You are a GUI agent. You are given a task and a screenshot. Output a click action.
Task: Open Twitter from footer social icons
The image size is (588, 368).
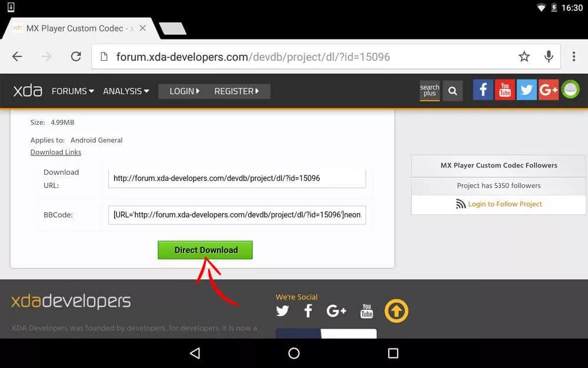pos(282,311)
